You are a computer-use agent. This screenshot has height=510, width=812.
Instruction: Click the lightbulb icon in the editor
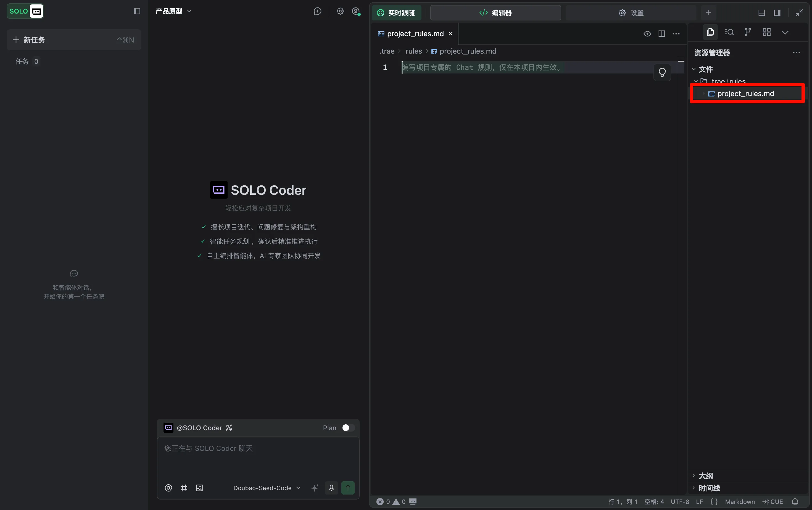click(662, 72)
